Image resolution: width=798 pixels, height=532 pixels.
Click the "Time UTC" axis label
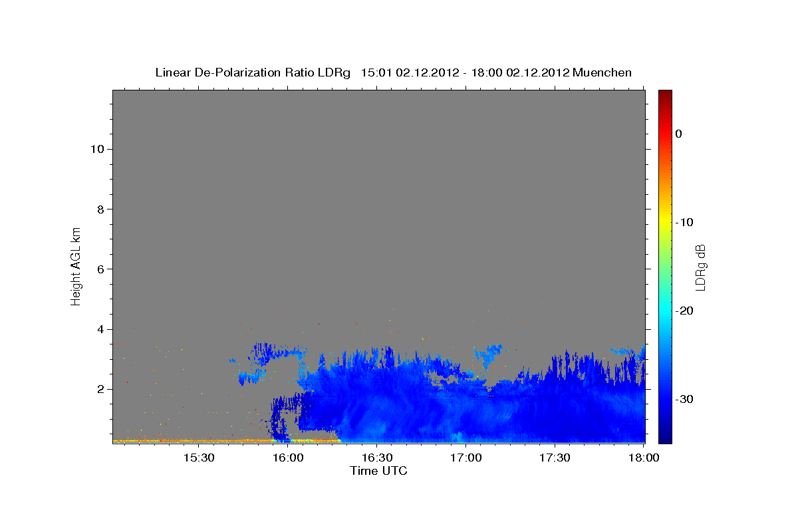pos(378,471)
